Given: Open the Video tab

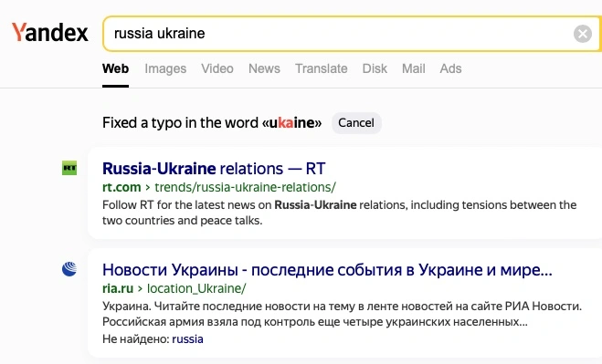Looking at the screenshot, I should [x=217, y=68].
